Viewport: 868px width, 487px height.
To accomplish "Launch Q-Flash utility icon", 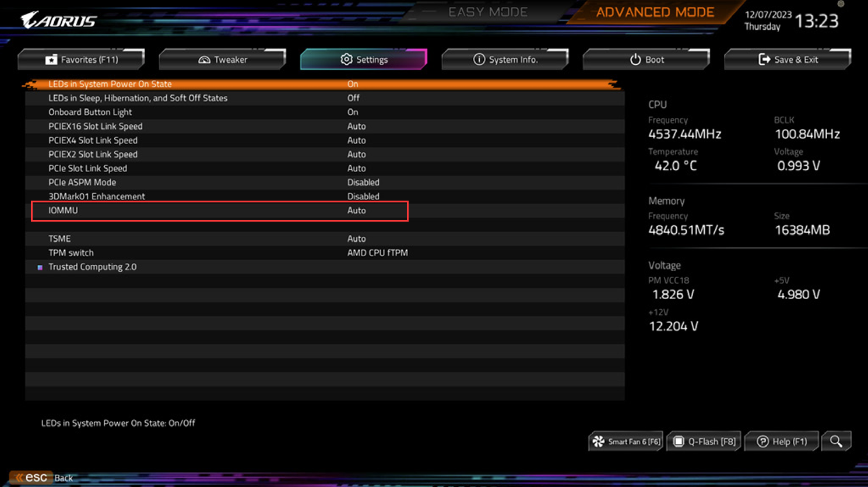I will [x=679, y=442].
